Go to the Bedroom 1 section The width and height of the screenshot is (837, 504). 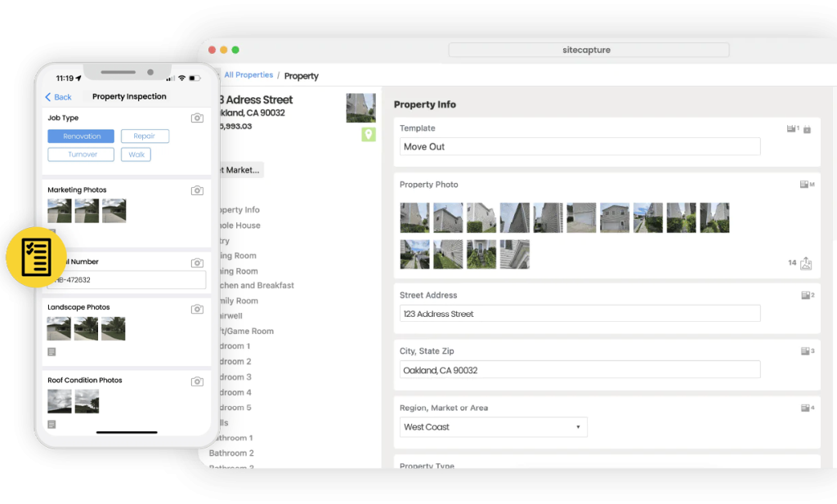(235, 346)
